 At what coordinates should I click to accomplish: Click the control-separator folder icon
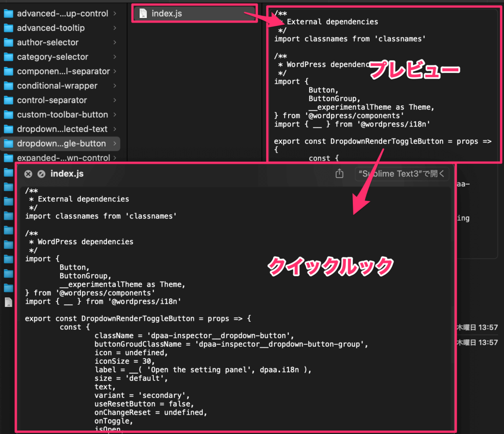click(x=7, y=100)
